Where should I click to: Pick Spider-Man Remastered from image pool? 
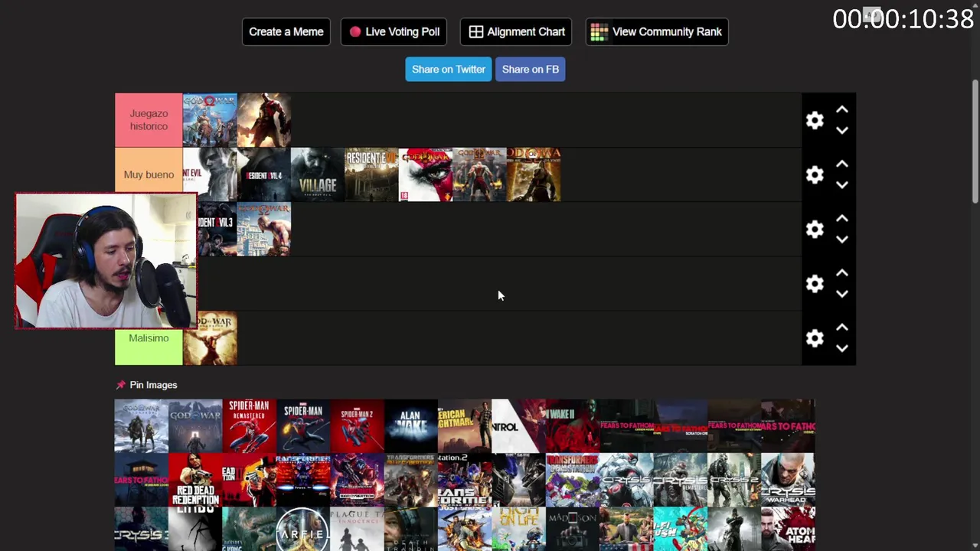coord(250,425)
